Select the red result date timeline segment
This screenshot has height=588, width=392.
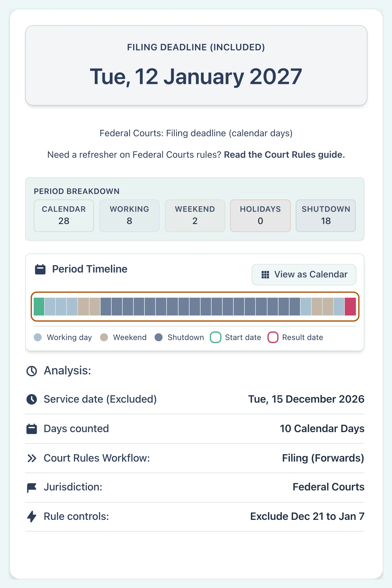pos(350,307)
